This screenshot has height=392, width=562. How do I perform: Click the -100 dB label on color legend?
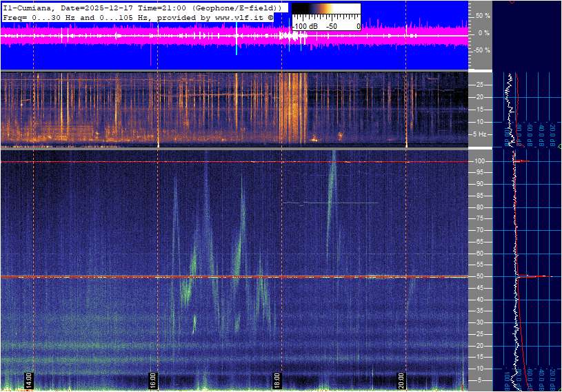(303, 26)
